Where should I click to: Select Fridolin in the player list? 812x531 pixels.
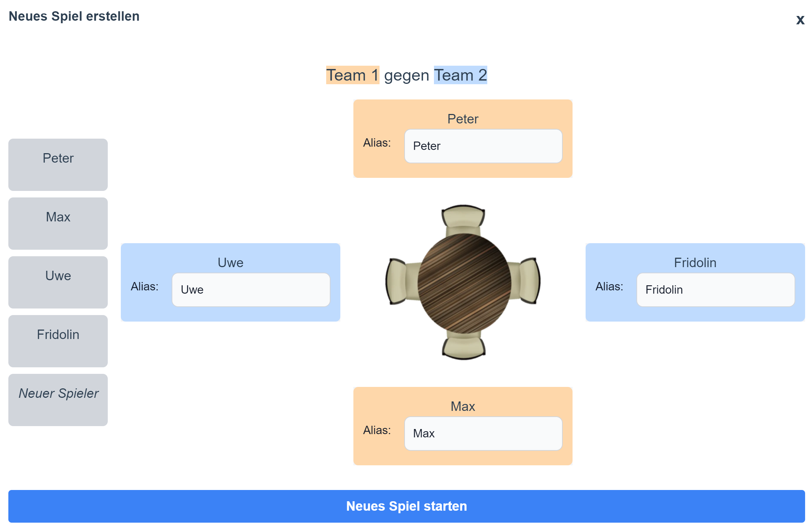point(58,341)
